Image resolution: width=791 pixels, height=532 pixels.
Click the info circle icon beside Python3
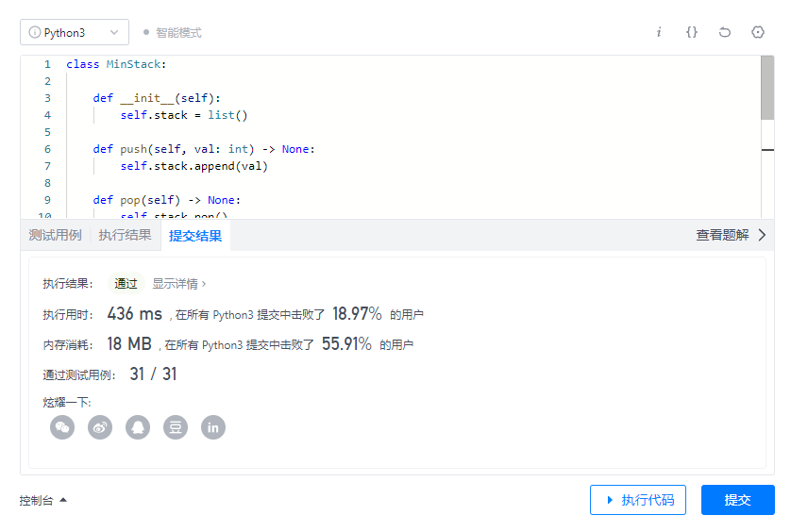[x=34, y=32]
